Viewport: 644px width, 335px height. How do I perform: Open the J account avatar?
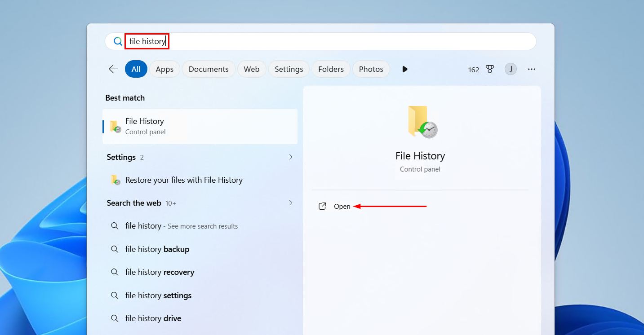(x=511, y=69)
